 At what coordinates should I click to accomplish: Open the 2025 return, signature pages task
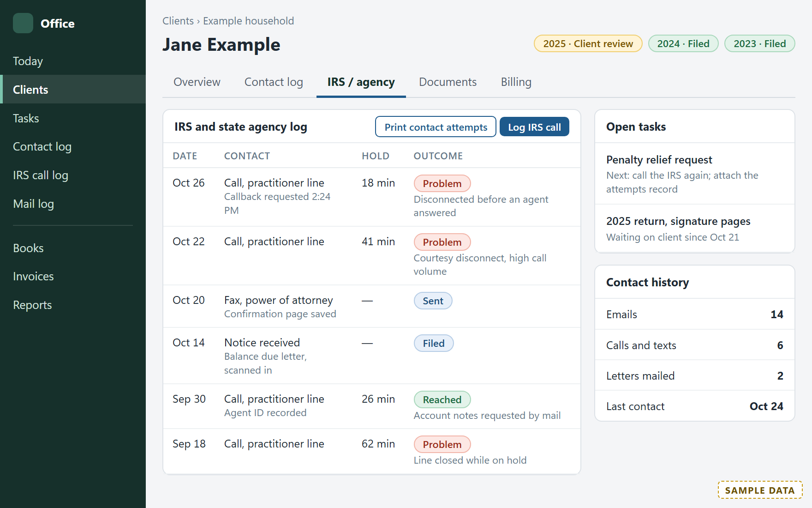coord(695,229)
